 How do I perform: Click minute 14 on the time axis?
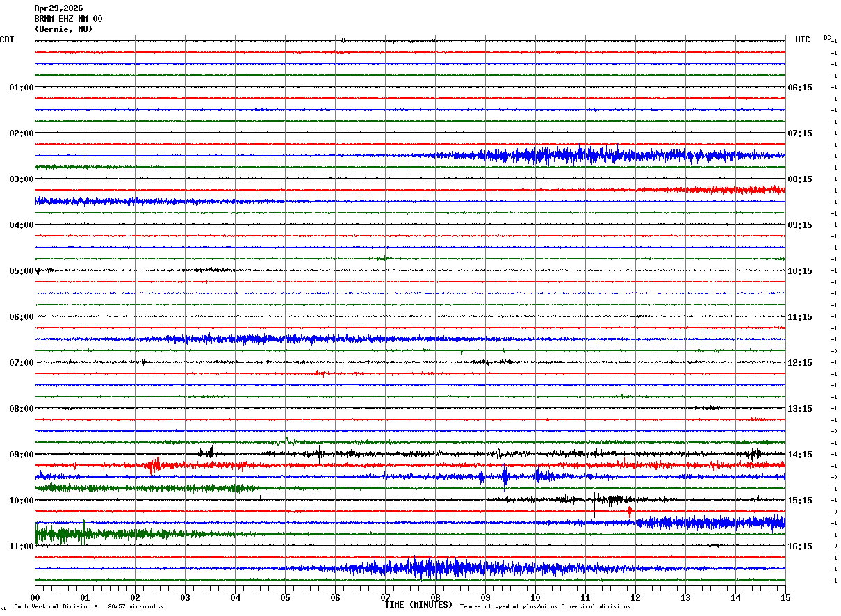coord(735,597)
